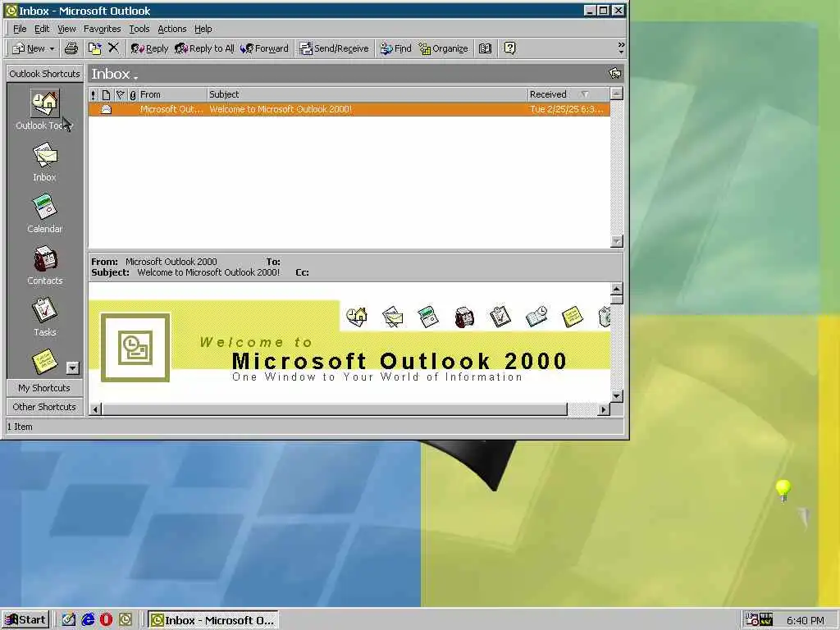Click Contacts icon in welcome message banner
Screen dimensions: 840x630
pos(464,317)
